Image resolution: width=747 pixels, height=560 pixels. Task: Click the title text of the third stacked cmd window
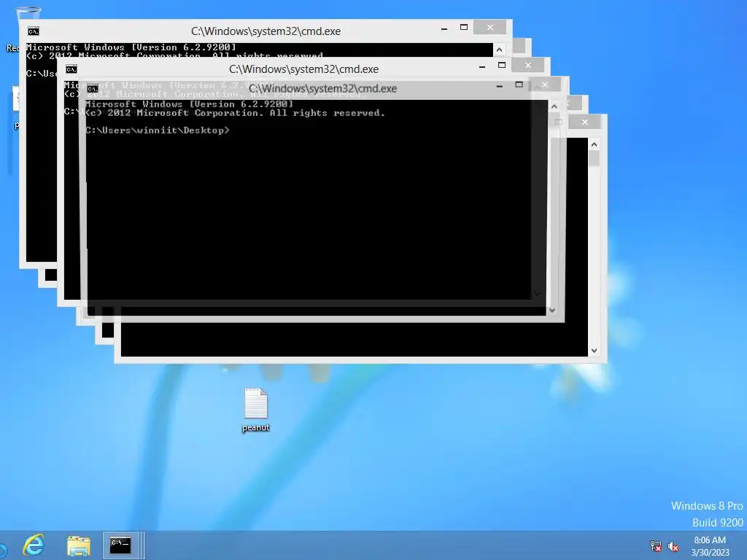click(304, 69)
